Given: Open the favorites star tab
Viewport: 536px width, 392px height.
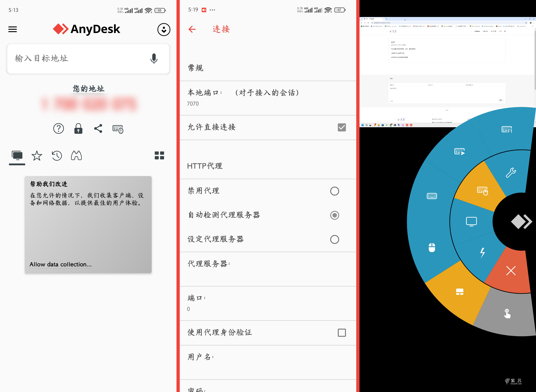Looking at the screenshot, I should coord(37,156).
